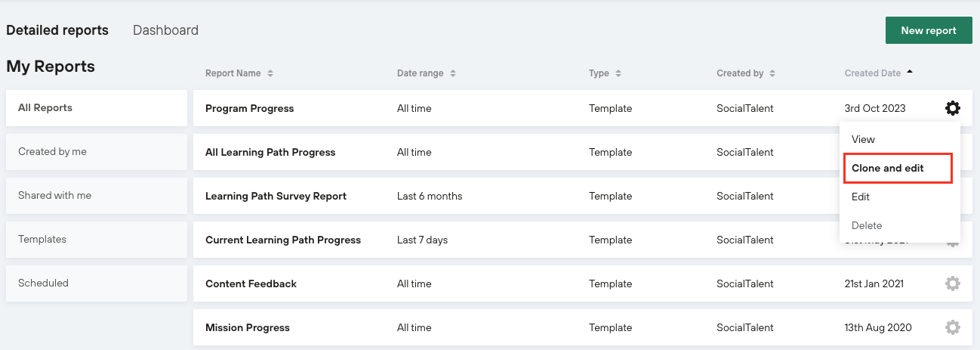Select Edit in the dropdown menu

tap(861, 197)
